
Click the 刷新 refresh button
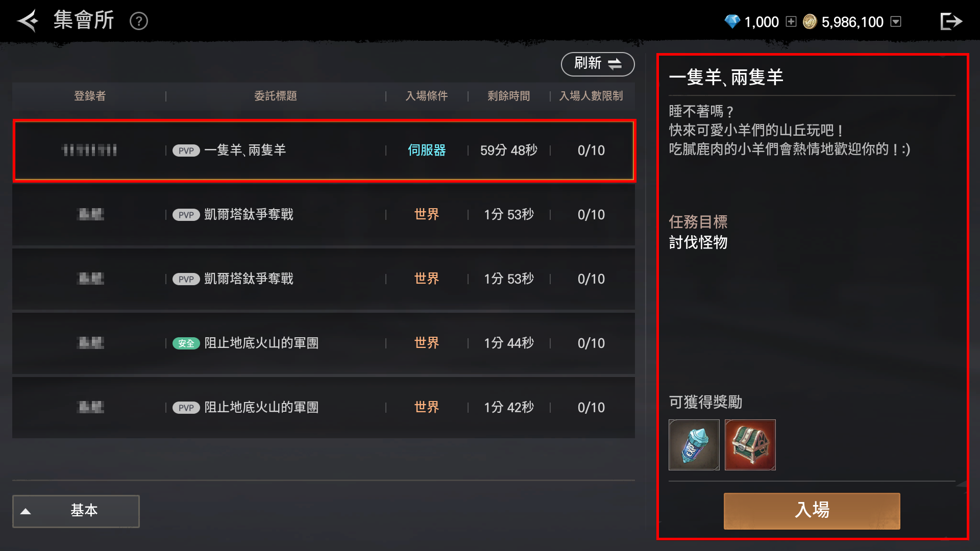[598, 64]
